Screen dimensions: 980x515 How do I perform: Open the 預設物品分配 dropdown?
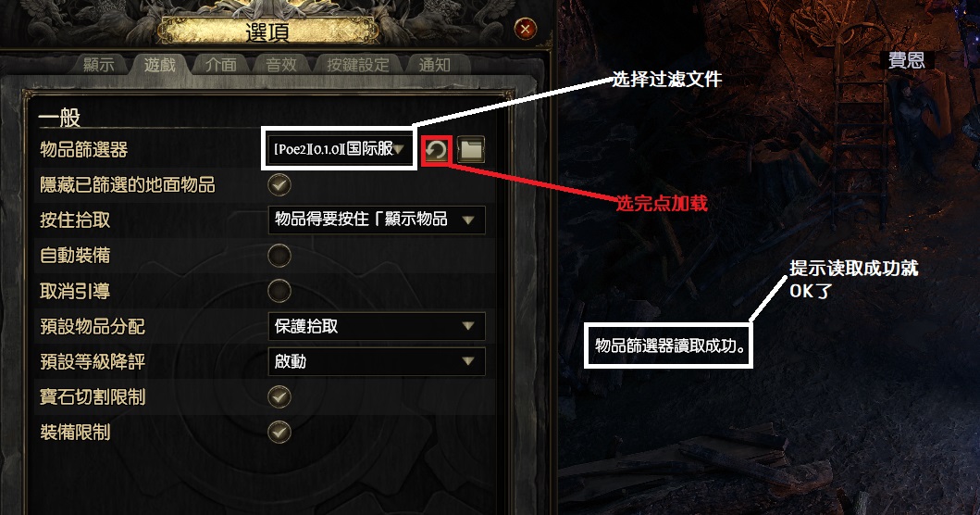(x=377, y=326)
